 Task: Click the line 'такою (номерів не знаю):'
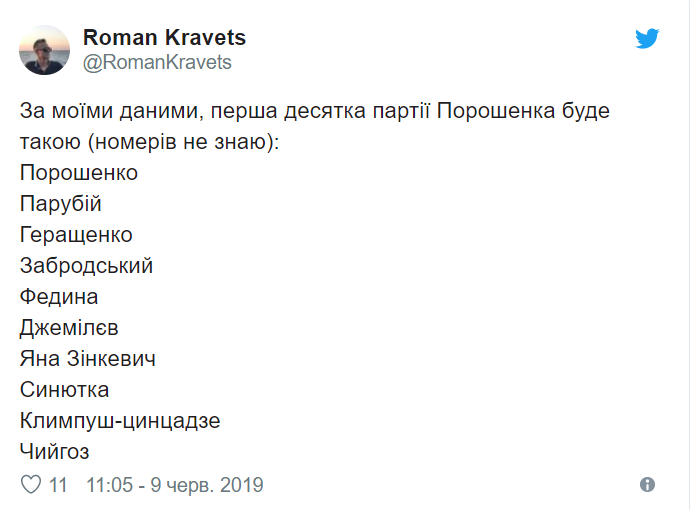pos(150,142)
